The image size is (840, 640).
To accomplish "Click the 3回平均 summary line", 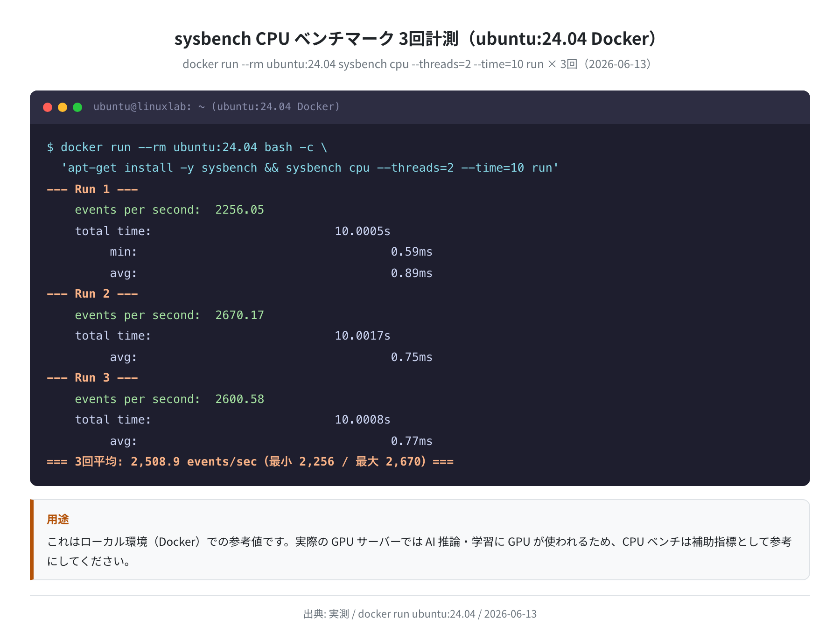I will [x=250, y=462].
